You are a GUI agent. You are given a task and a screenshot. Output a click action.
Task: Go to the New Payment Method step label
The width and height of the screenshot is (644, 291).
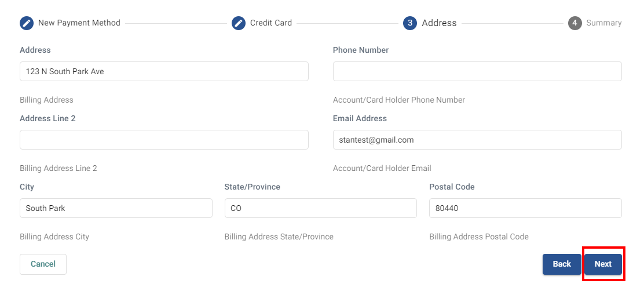79,23
